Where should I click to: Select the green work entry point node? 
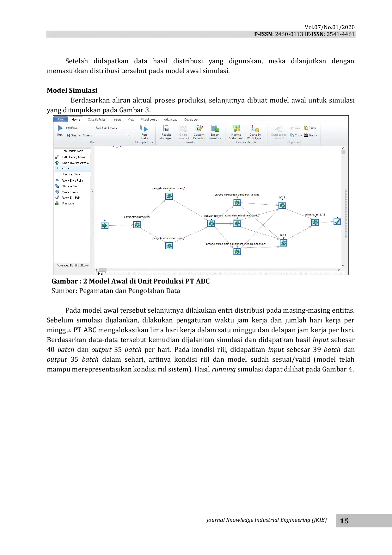105,225
